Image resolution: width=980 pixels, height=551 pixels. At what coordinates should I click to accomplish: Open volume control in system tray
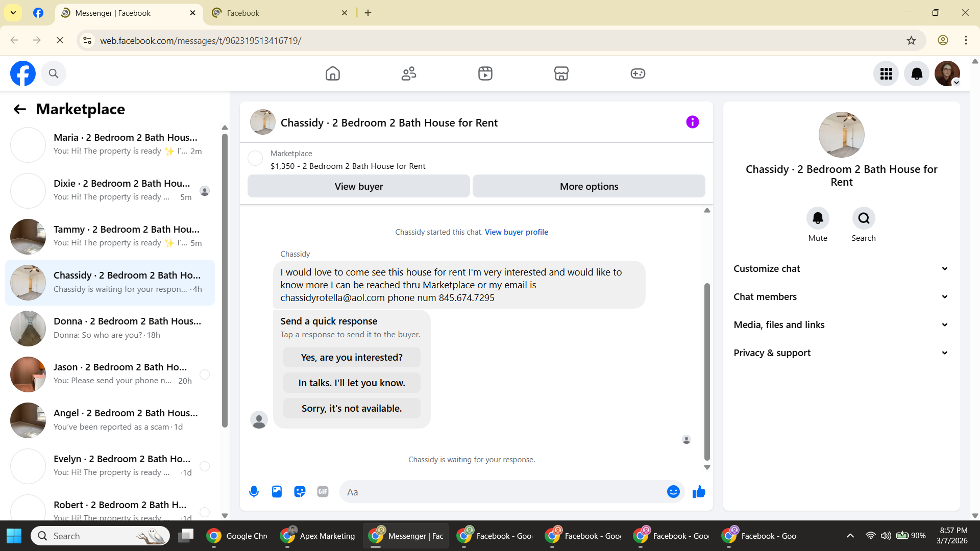pos(886,536)
